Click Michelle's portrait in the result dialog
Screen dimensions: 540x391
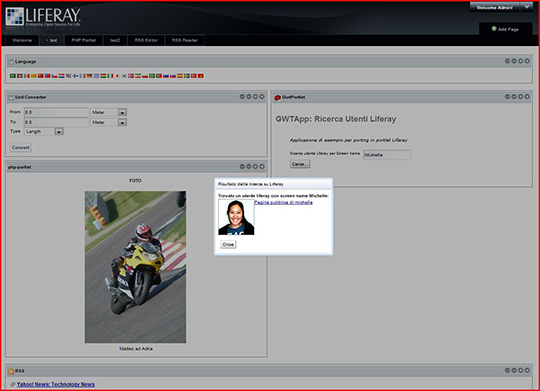tap(236, 217)
